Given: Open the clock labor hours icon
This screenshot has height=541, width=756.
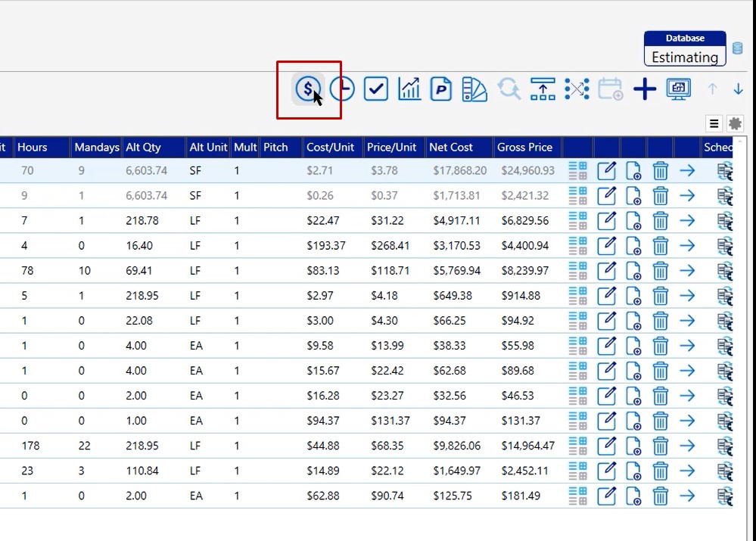Looking at the screenshot, I should coord(342,89).
